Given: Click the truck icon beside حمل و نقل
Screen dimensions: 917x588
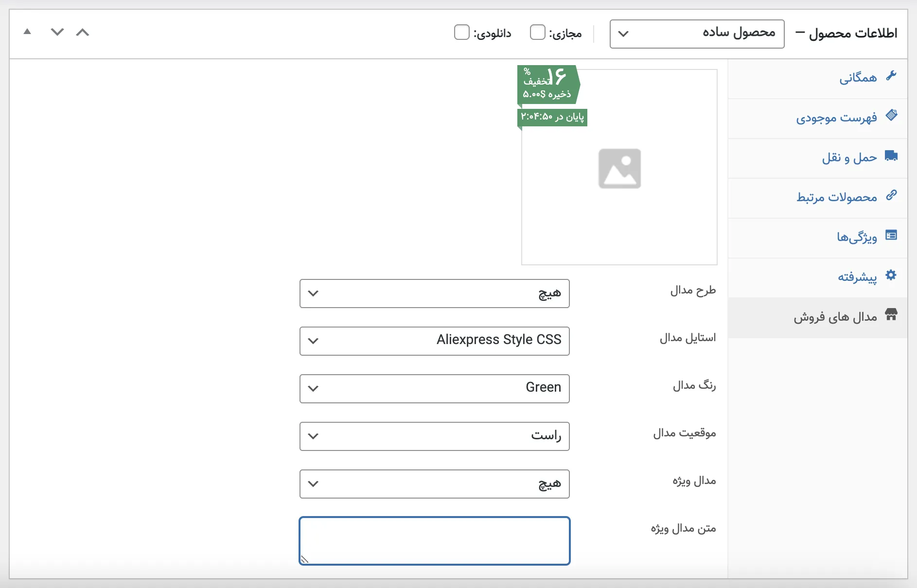Looking at the screenshot, I should (x=891, y=156).
